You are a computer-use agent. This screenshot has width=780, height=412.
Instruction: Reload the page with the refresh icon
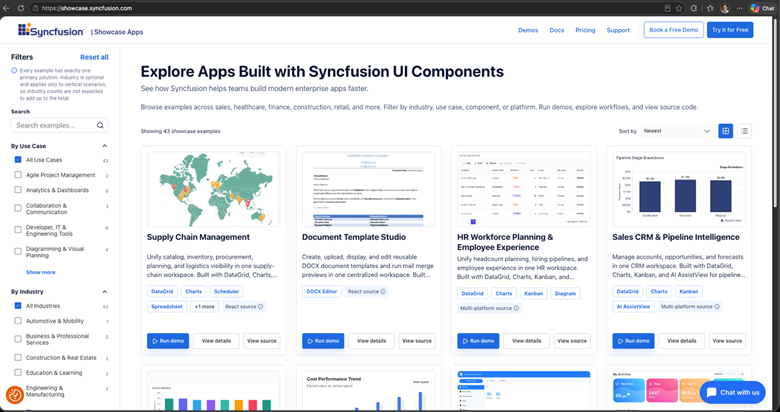point(21,8)
